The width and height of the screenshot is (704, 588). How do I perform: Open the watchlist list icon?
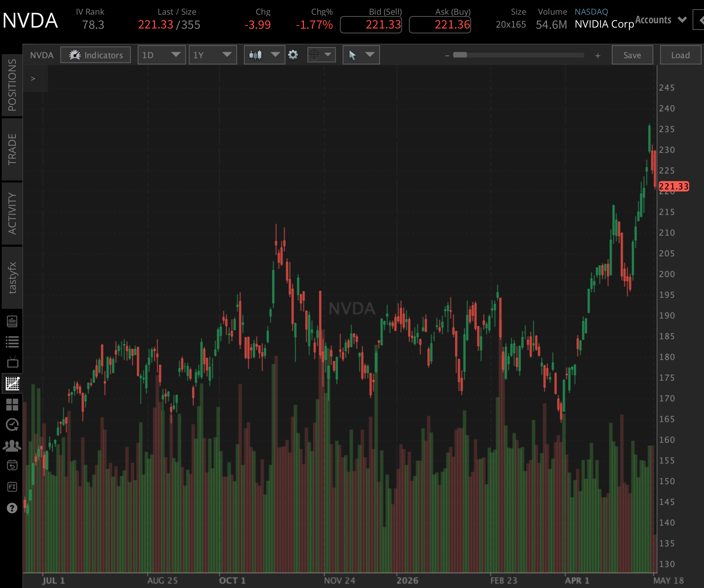click(x=12, y=342)
